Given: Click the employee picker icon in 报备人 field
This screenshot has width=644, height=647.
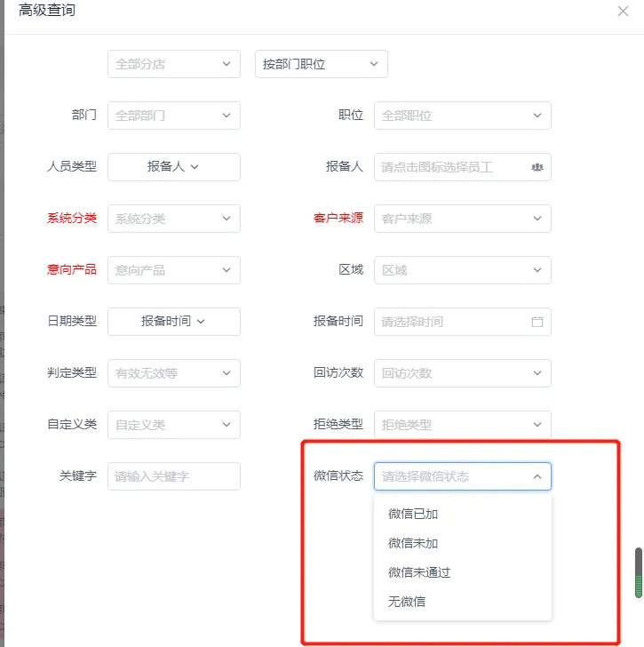Looking at the screenshot, I should [537, 167].
